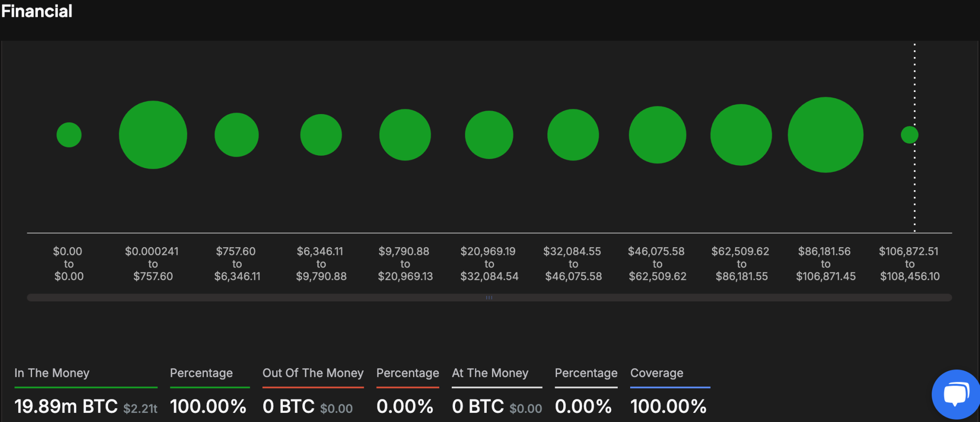
Task: Click the $86,181.56 to $106,871.45 axis label
Action: pyautogui.click(x=825, y=264)
